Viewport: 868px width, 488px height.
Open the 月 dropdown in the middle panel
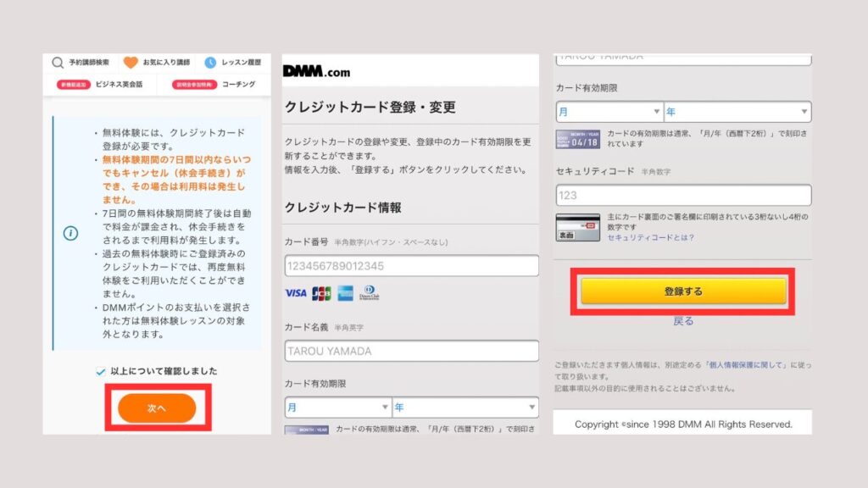[x=337, y=408]
